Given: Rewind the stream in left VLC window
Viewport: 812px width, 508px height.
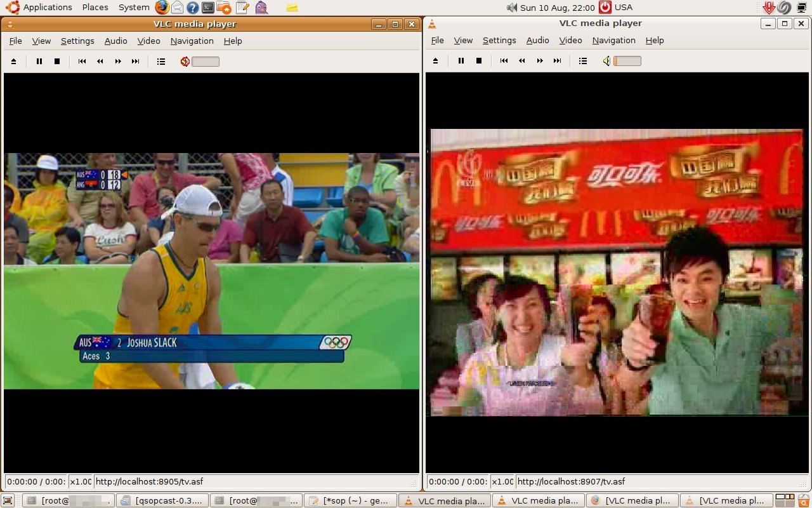Looking at the screenshot, I should pos(100,62).
